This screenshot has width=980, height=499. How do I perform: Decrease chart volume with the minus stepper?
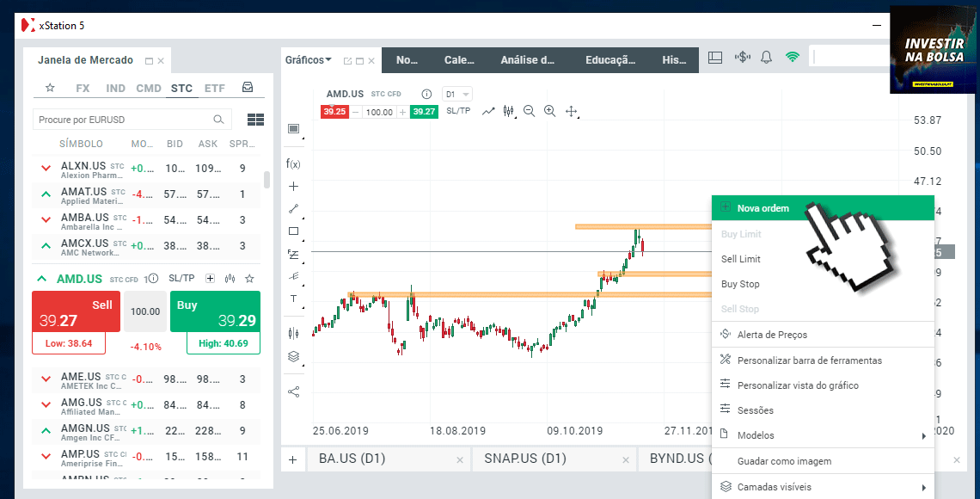(x=356, y=112)
